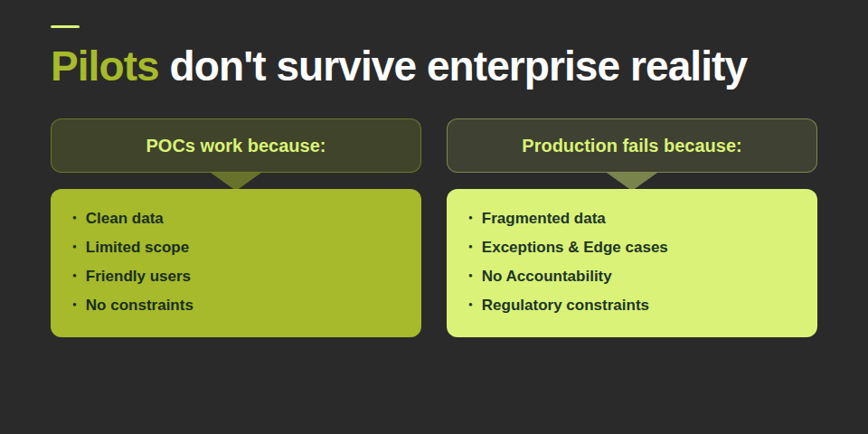The width and height of the screenshot is (868, 434).
Task: Click empty area of the light-green Production panel
Action: click(741, 271)
